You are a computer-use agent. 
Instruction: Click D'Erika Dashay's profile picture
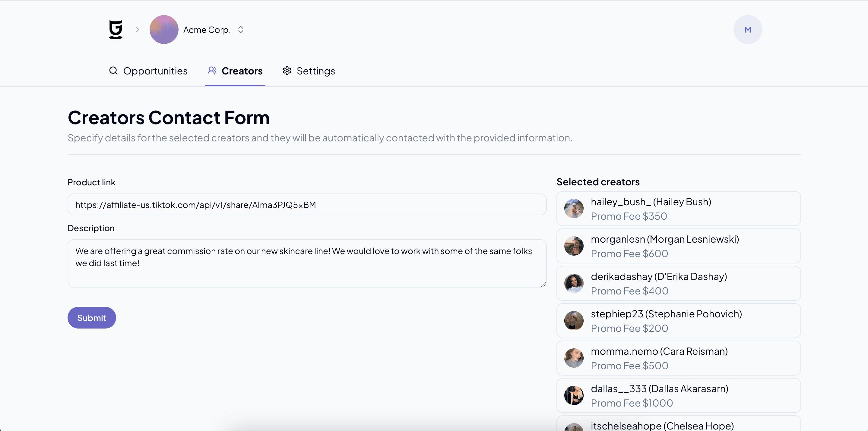(x=574, y=284)
